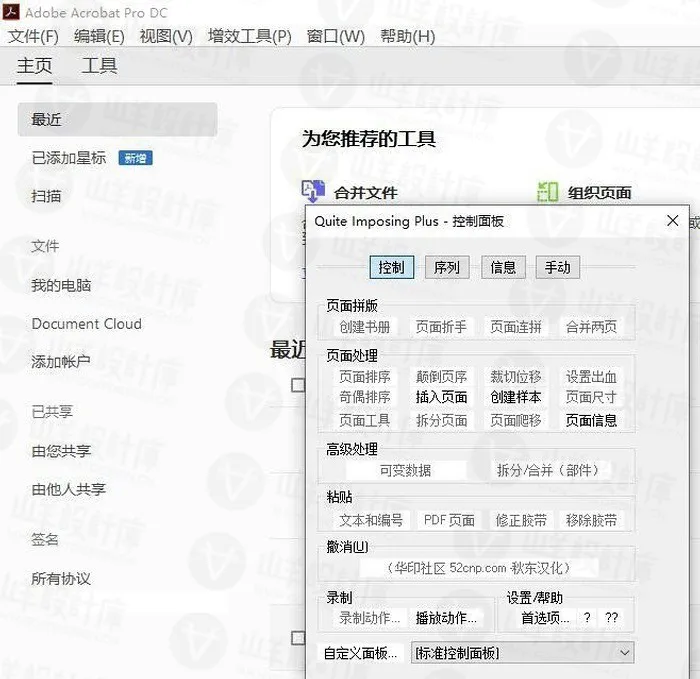Click the 插入页面 button
Screen dimensions: 700x679
point(441,397)
